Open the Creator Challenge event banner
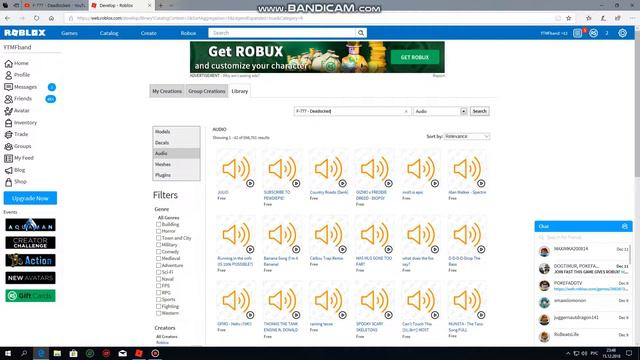This screenshot has width=640, height=360. tap(30, 242)
